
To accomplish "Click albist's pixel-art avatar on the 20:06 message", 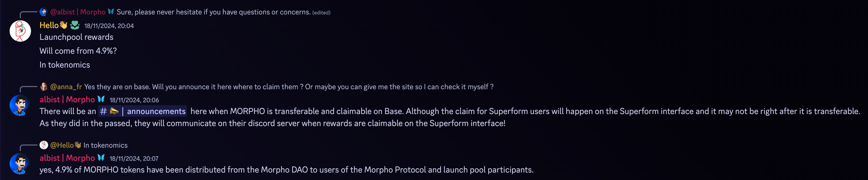I will [x=21, y=104].
